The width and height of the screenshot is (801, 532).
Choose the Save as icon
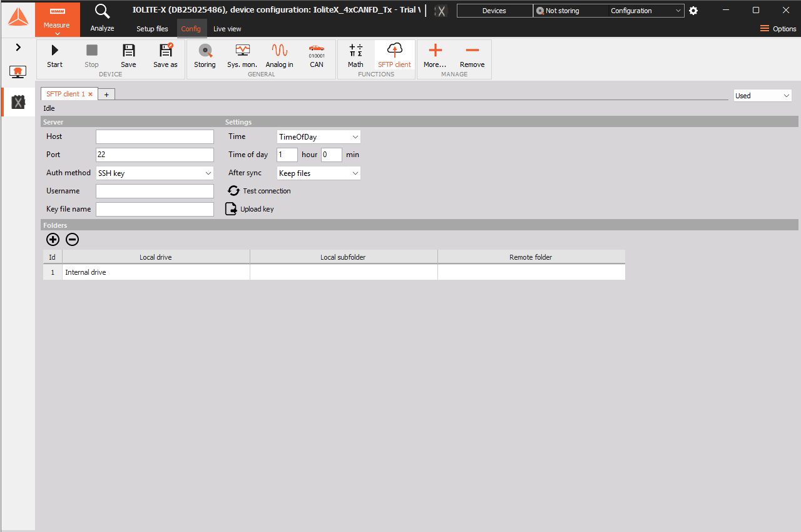point(165,51)
